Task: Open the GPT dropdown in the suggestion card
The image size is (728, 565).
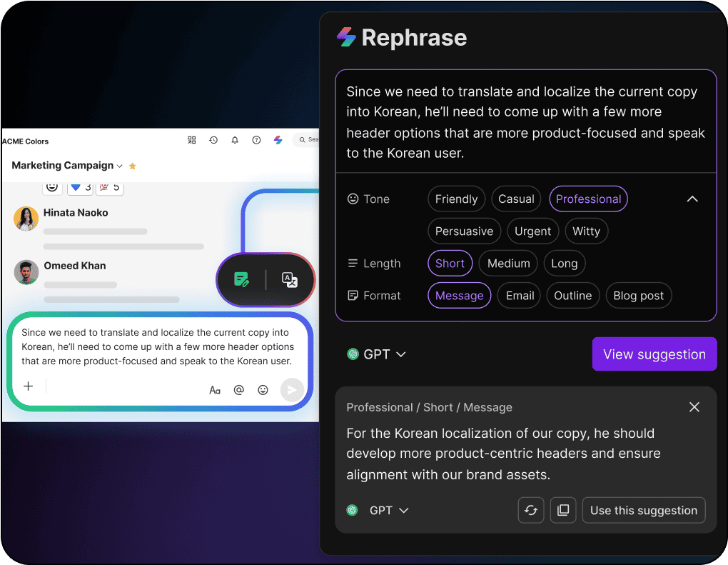Action: pos(388,510)
